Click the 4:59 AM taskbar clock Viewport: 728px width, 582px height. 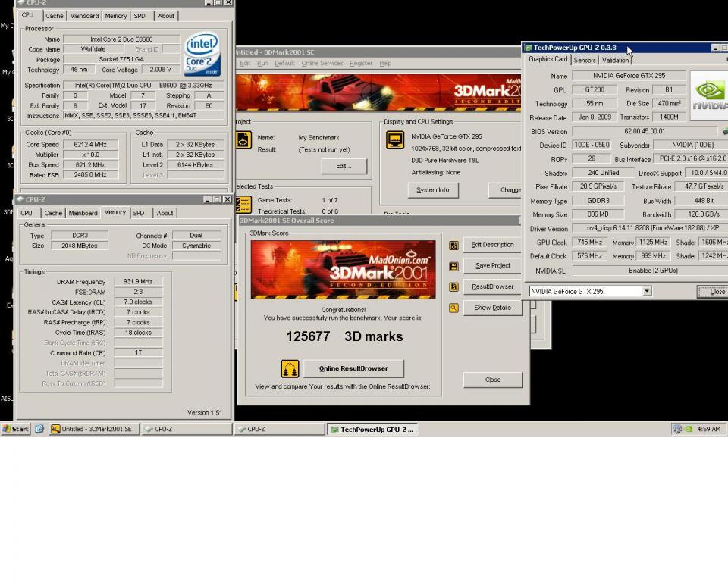coord(708,430)
